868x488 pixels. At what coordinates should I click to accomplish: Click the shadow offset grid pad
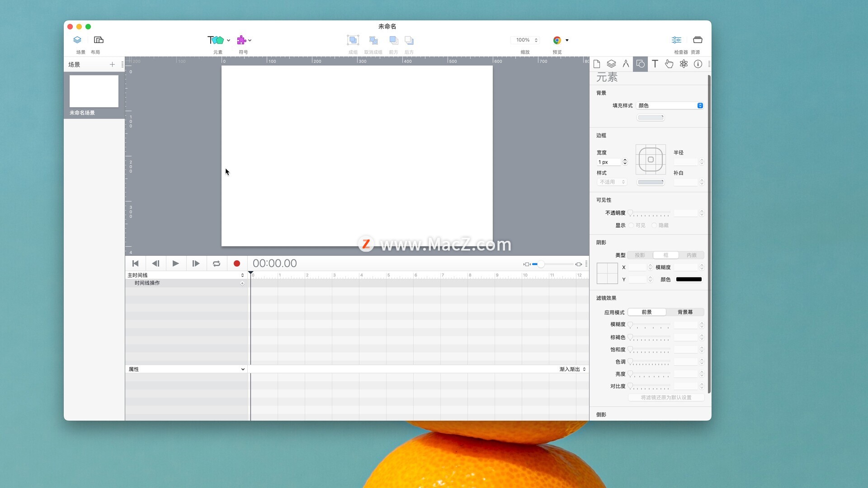(x=607, y=273)
